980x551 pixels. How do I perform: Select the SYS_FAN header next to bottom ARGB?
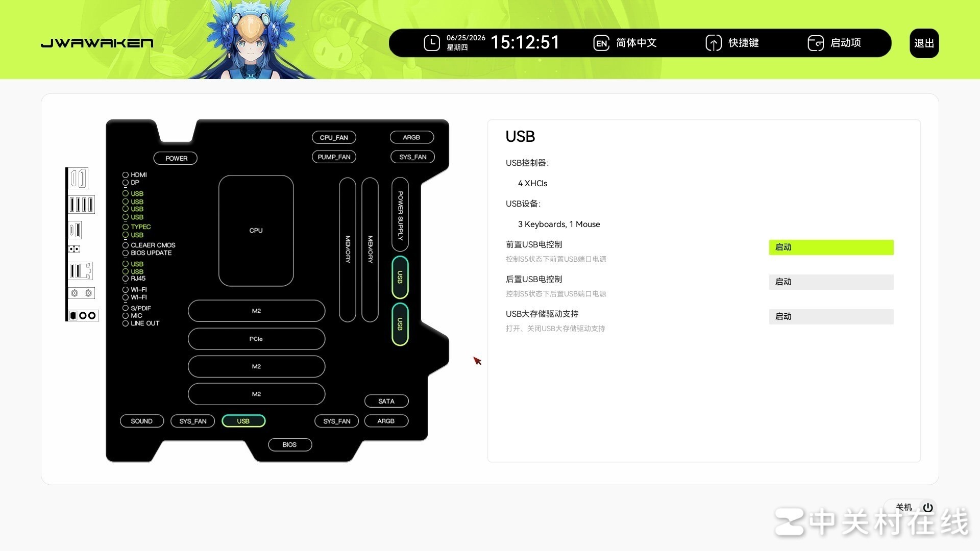pos(337,421)
